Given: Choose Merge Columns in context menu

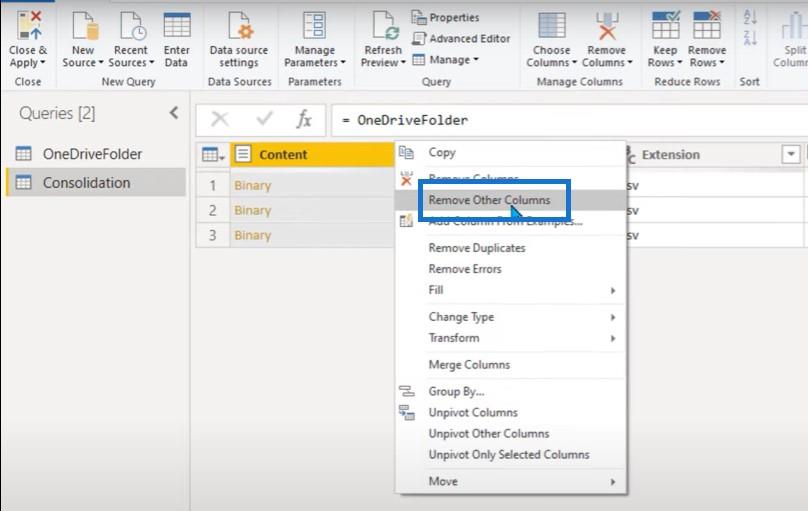Looking at the screenshot, I should [x=511, y=365].
